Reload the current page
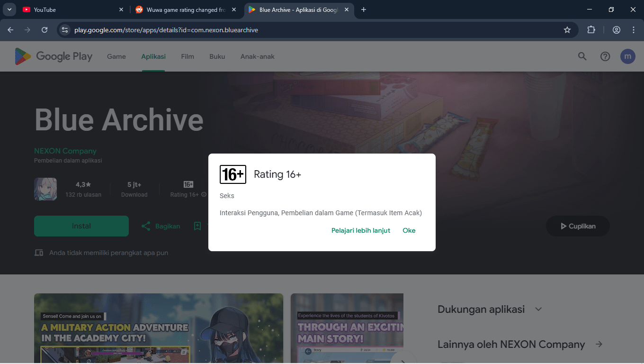 pos(45,30)
